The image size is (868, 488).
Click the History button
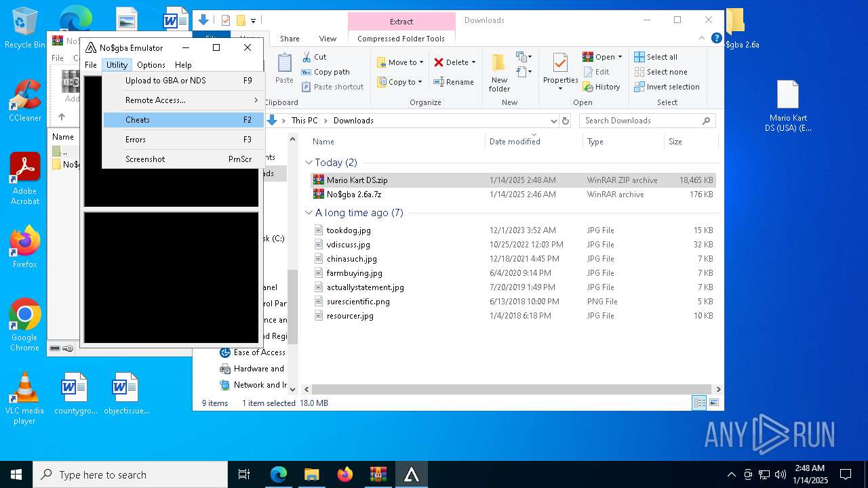pos(601,87)
